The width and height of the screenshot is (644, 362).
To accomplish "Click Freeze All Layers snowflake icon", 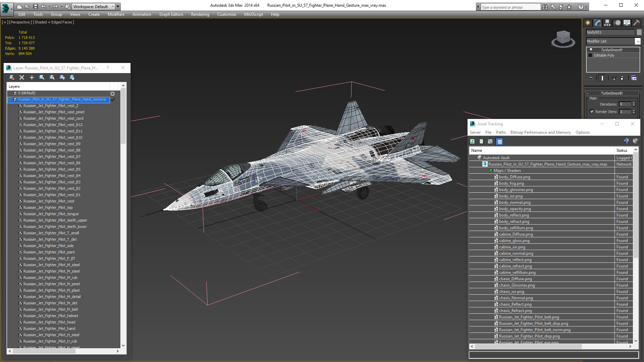I will point(72,77).
